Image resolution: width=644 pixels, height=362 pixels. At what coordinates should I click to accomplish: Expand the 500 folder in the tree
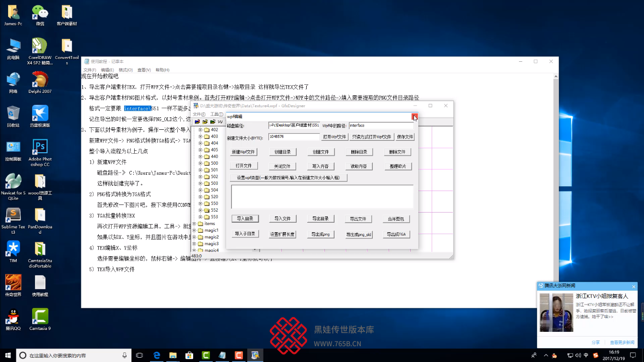(201, 163)
